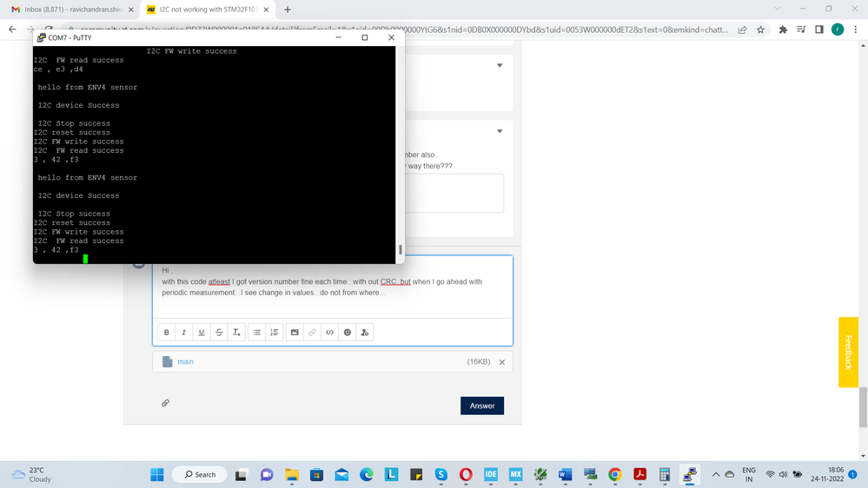Apply strikethrough formatting in the reply editor
This screenshot has height=488, width=868.
click(219, 333)
